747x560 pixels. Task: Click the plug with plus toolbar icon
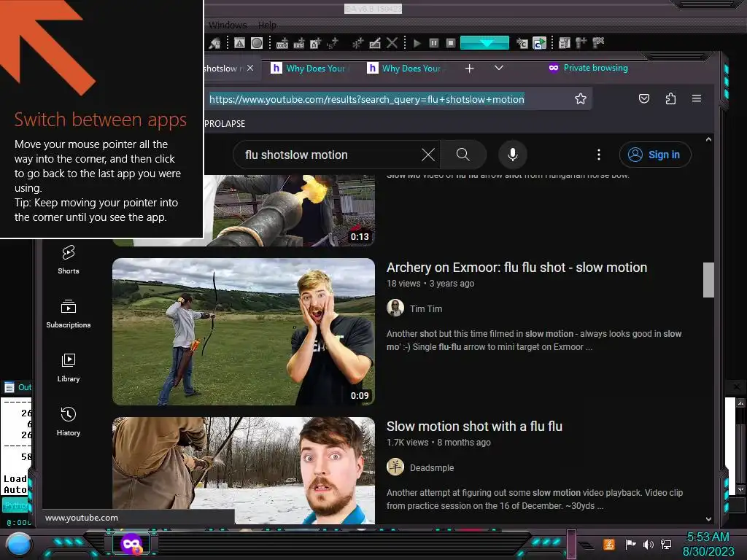(x=581, y=43)
